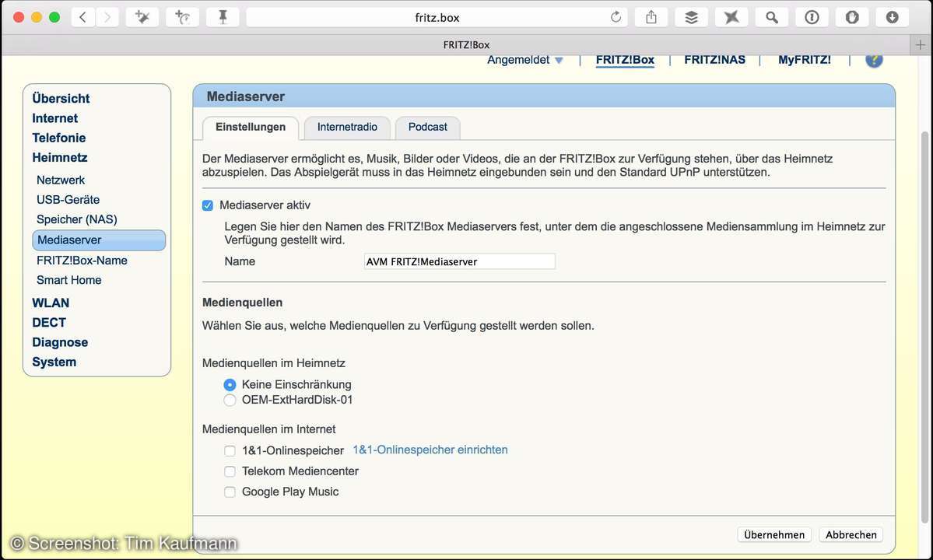The height and width of the screenshot is (560, 933).
Task: Click the '1&1-Onlinespeicher einrichten' link
Action: (430, 450)
